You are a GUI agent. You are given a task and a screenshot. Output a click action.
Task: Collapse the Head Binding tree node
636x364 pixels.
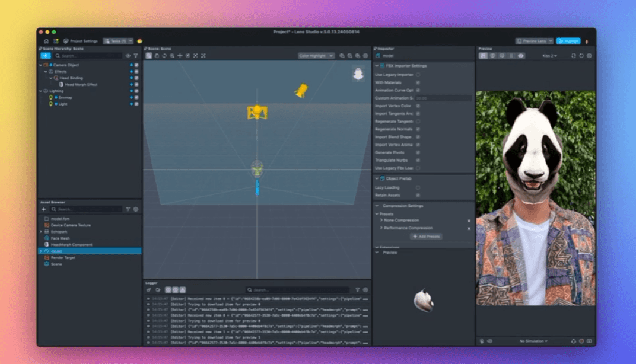[x=50, y=78]
